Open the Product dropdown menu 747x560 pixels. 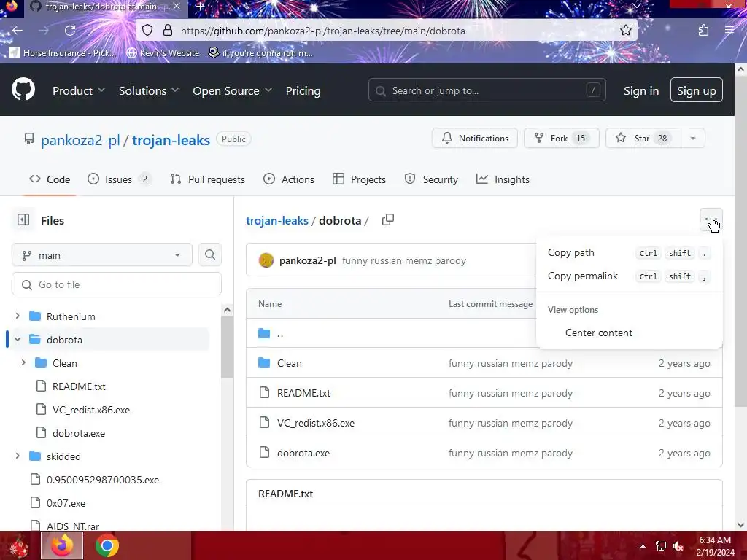[x=79, y=90]
